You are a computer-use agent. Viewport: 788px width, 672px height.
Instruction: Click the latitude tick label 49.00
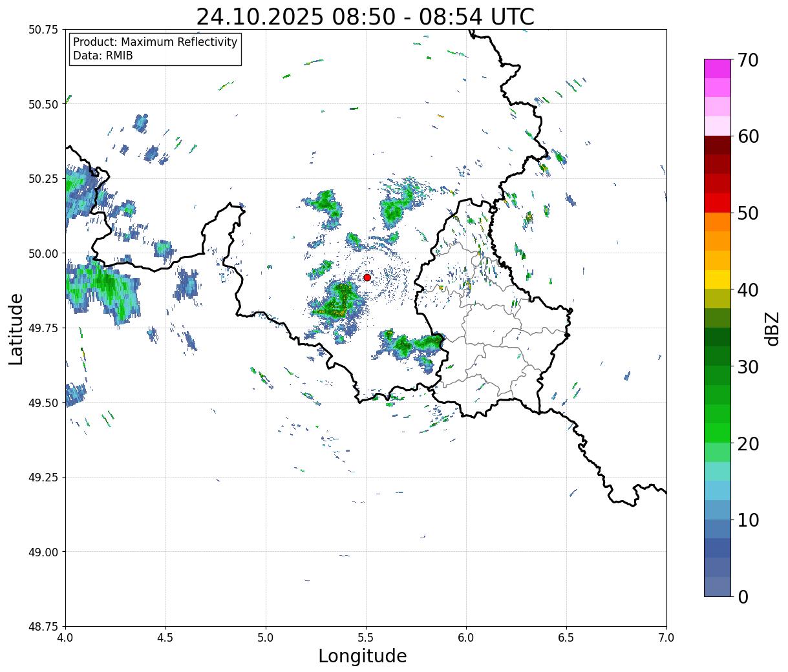tap(43, 552)
